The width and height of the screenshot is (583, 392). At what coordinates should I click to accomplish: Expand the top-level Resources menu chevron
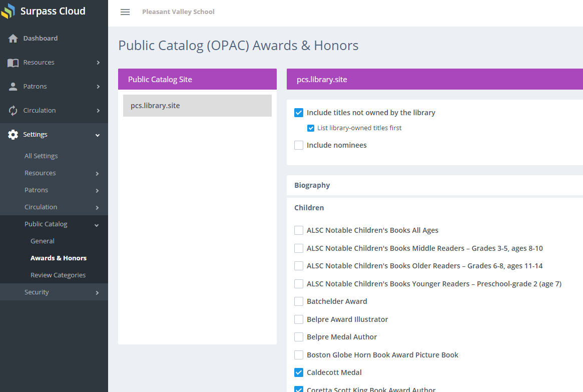[98, 63]
